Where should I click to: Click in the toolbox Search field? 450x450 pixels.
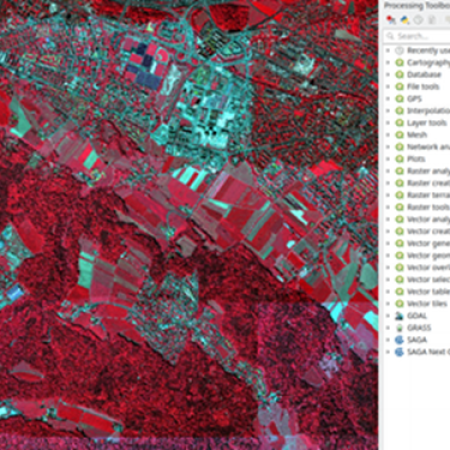click(418, 36)
